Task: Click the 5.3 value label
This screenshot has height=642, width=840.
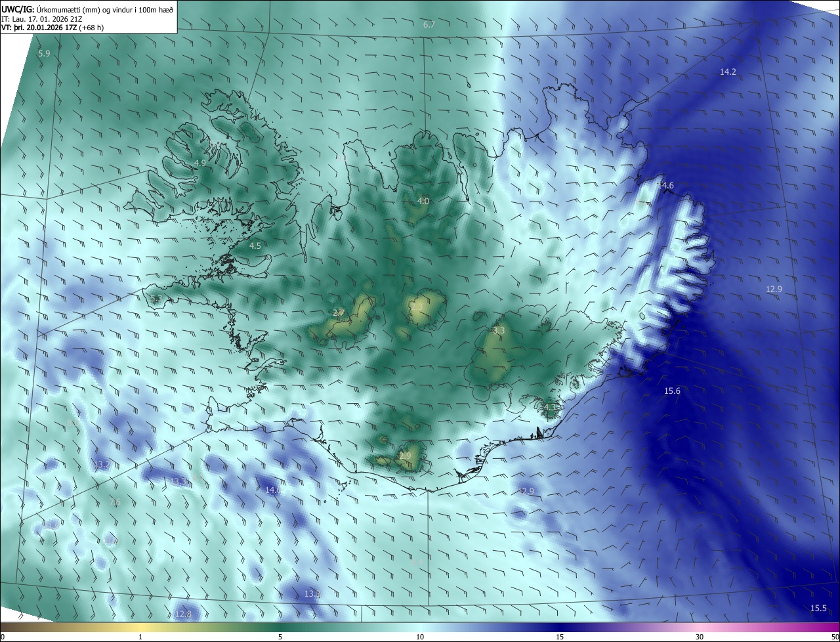Action: pos(156,300)
